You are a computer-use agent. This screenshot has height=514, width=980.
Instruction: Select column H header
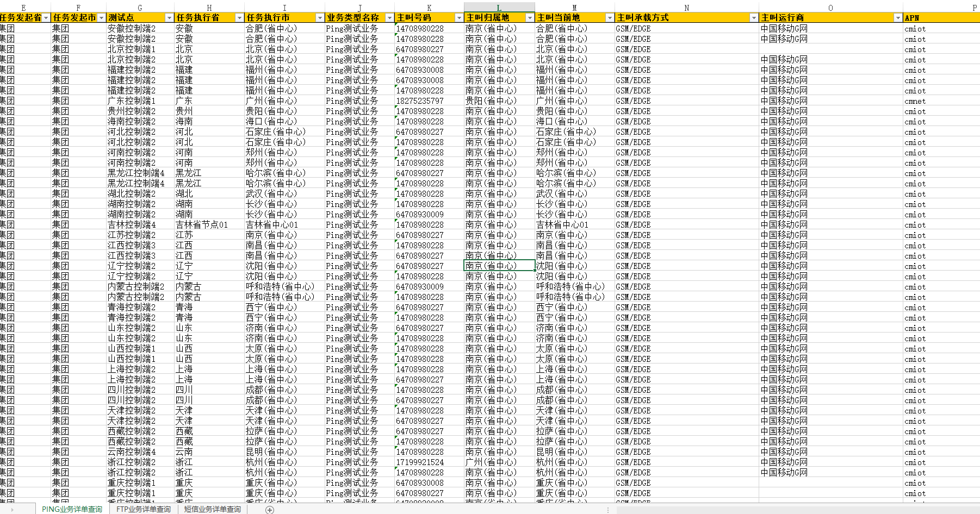(x=209, y=8)
